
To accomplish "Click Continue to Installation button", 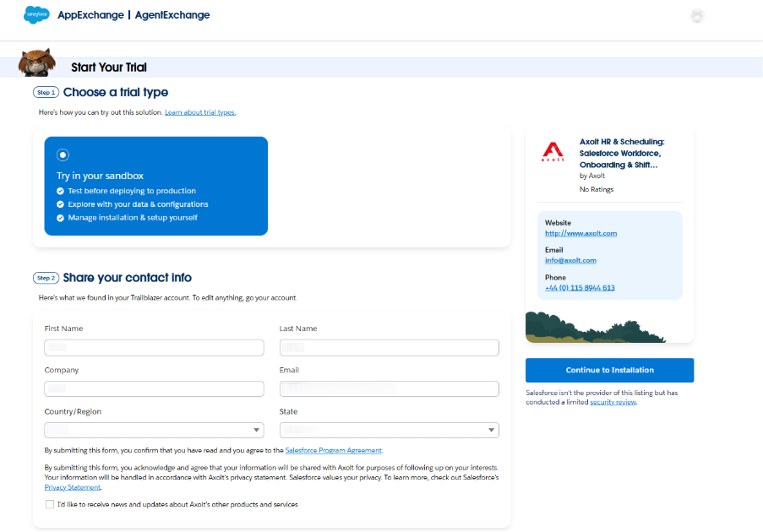I will coord(609,370).
